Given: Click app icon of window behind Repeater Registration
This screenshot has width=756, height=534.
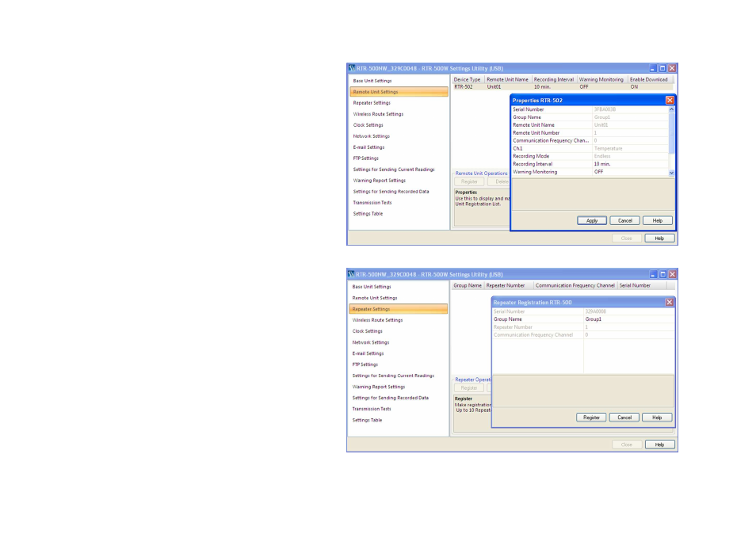Looking at the screenshot, I should click(x=351, y=274).
